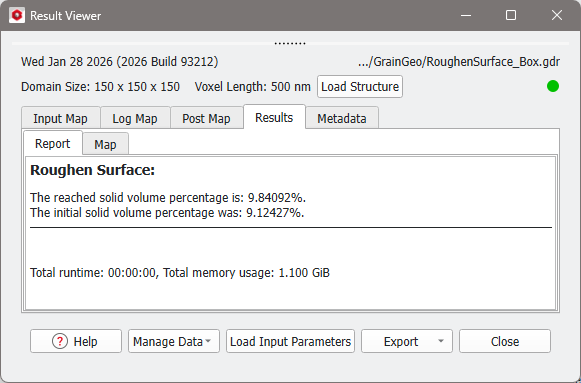Click the dotted splitter handle at top
Image resolution: width=581 pixels, height=383 pixels.
pyautogui.click(x=290, y=44)
